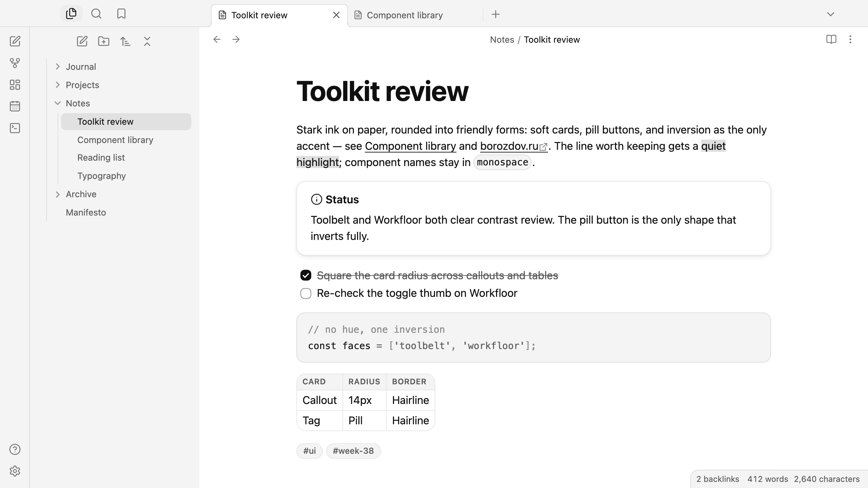Open settings gear icon
Viewport: 868px width, 488px height.
click(x=15, y=471)
